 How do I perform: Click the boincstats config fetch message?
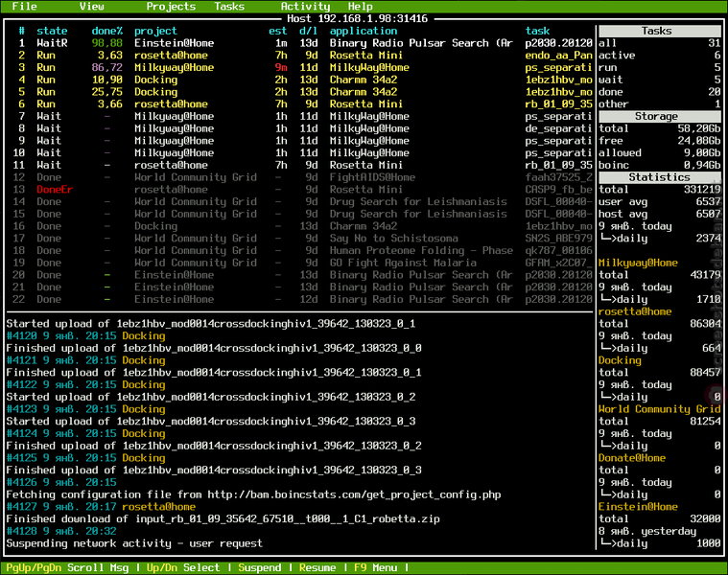tap(253, 494)
